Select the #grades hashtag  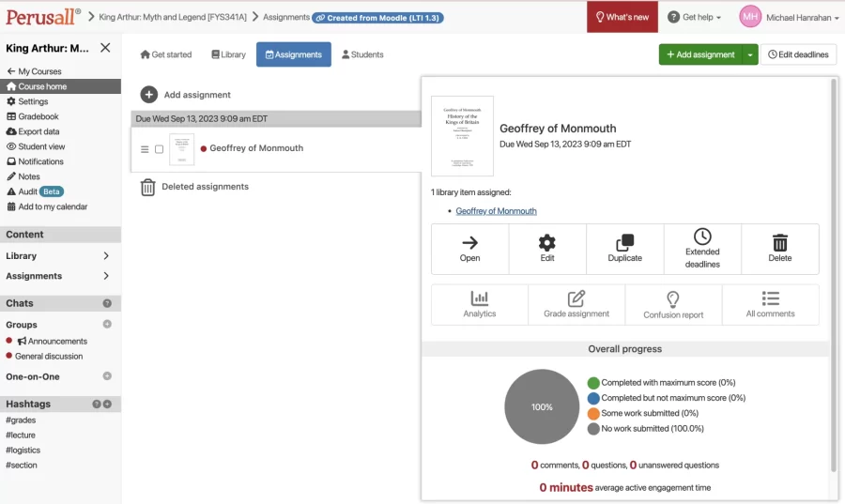click(x=21, y=420)
